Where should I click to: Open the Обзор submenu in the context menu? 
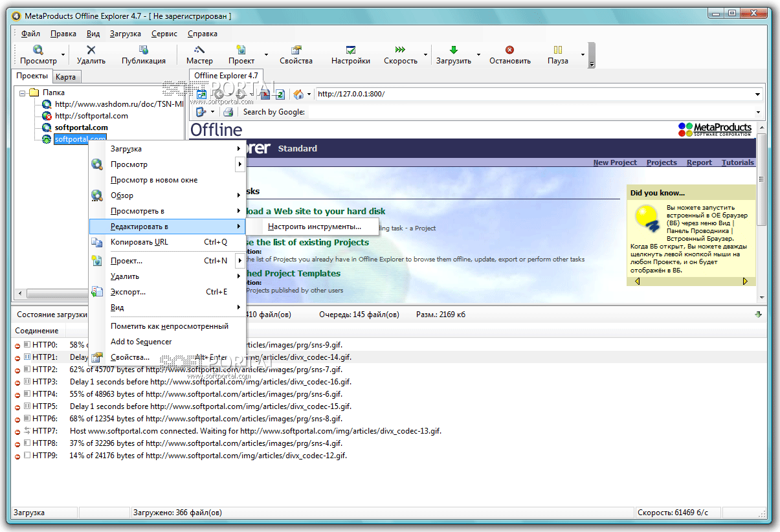168,195
